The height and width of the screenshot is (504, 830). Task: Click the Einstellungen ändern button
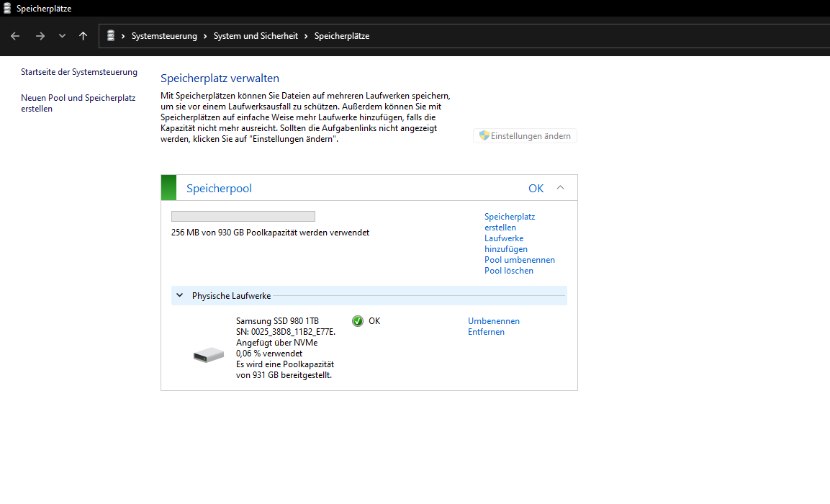pyautogui.click(x=525, y=136)
